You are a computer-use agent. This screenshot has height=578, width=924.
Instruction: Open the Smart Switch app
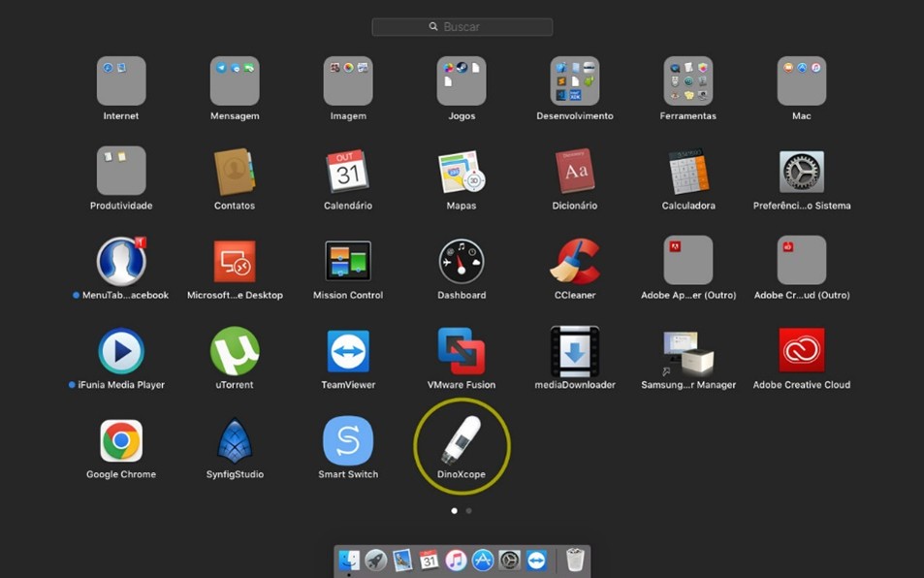(x=348, y=441)
